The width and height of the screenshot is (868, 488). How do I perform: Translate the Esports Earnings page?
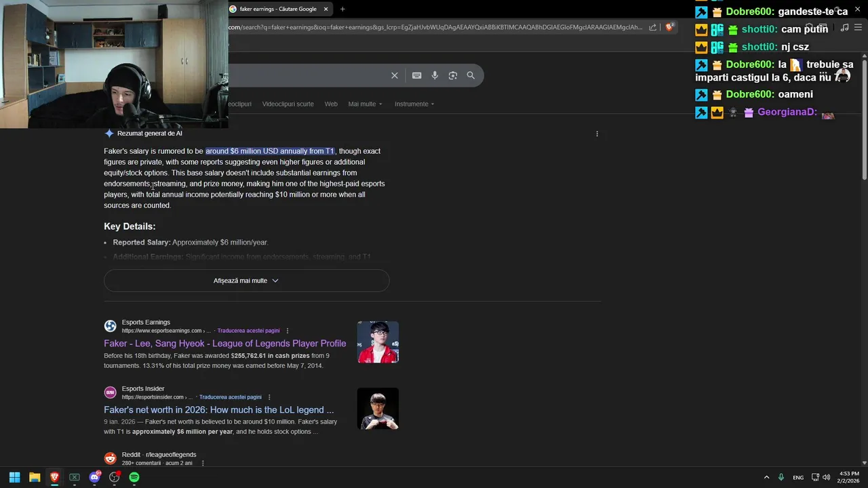click(x=248, y=331)
